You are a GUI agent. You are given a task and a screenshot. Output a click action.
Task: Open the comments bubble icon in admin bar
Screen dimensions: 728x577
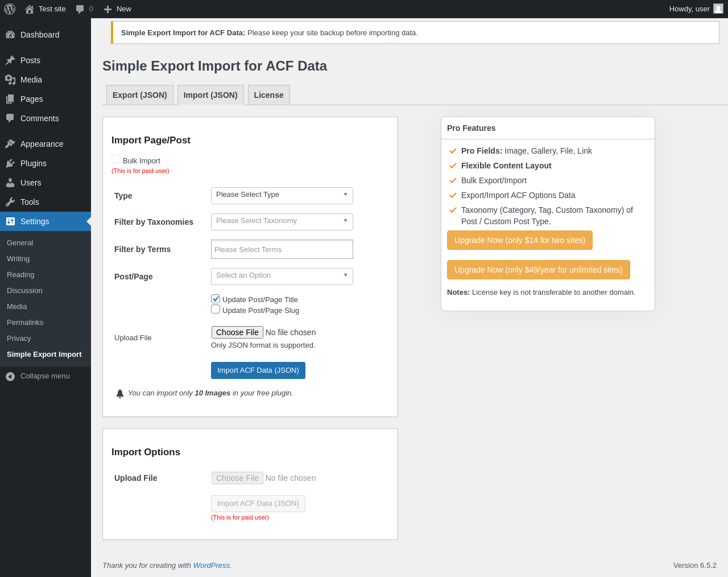(x=80, y=9)
